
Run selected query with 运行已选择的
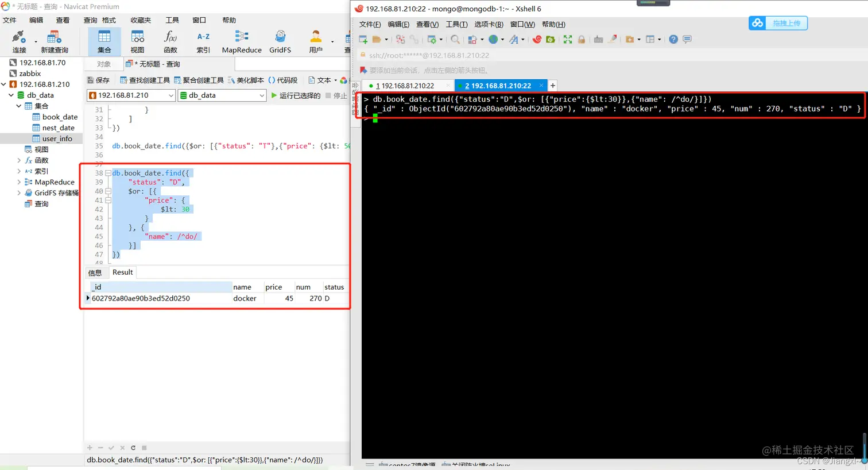[x=296, y=95]
